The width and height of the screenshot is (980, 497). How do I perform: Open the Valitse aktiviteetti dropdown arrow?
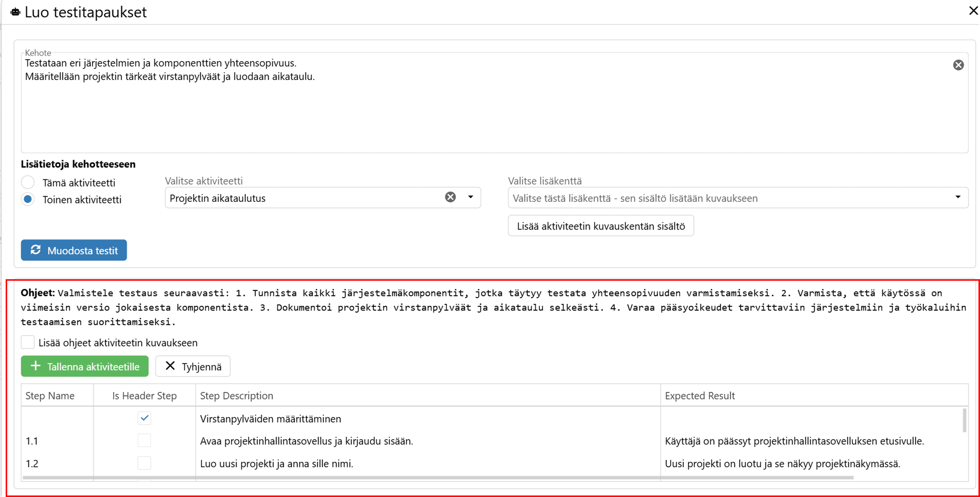(470, 197)
